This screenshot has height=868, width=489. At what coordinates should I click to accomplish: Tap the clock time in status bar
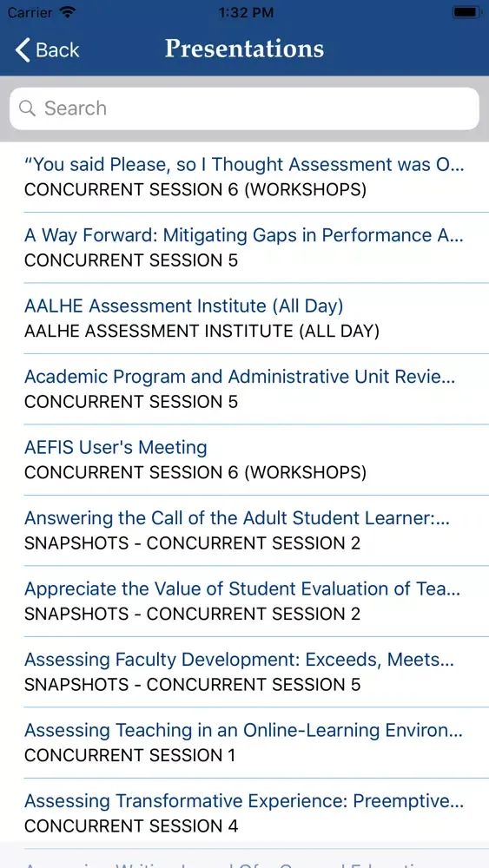pyautogui.click(x=246, y=12)
